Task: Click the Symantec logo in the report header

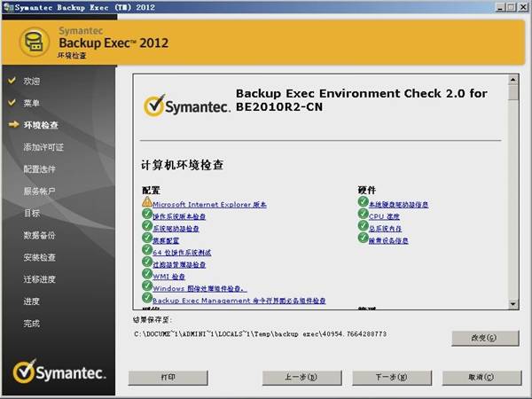Action: (182, 106)
